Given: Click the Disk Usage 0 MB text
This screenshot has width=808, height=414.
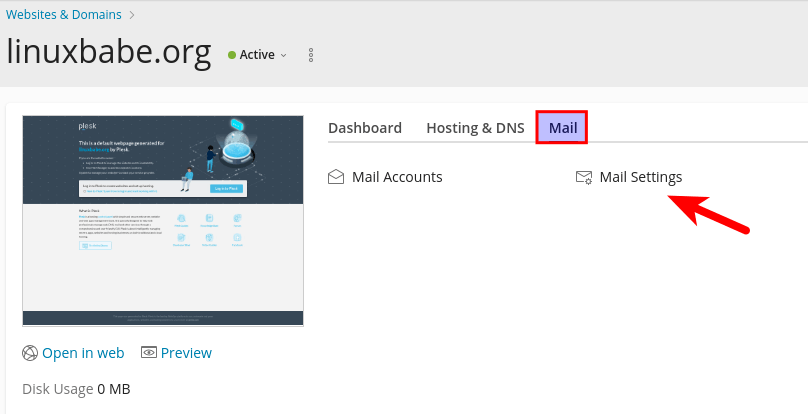Looking at the screenshot, I should point(76,388).
